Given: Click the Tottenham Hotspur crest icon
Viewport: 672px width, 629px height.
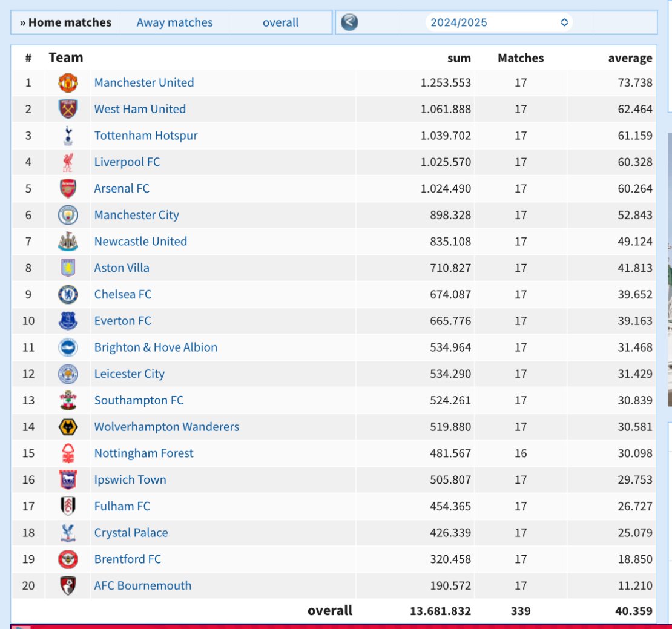Looking at the screenshot, I should click(68, 136).
